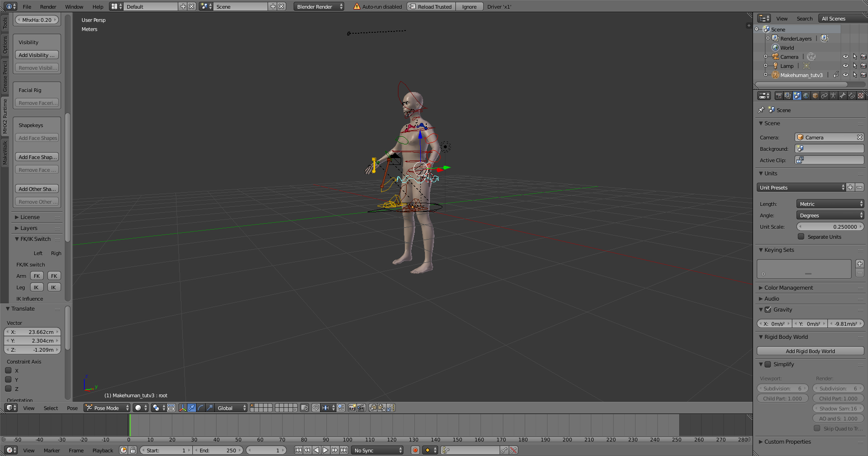The image size is (868, 456).
Task: Jump to the first frame of timeline
Action: coord(298,450)
